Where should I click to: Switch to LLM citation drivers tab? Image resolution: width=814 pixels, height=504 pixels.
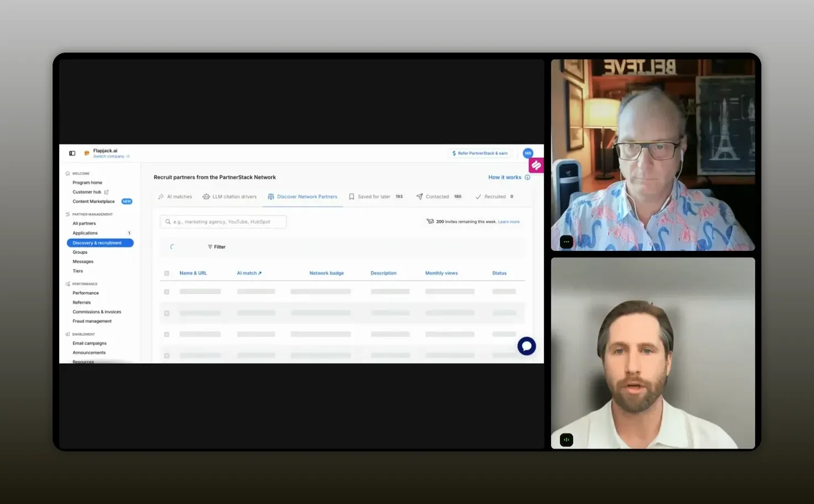pyautogui.click(x=230, y=197)
